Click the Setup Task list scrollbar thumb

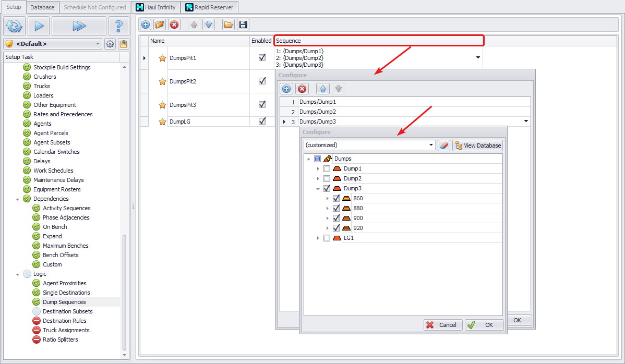click(x=124, y=293)
